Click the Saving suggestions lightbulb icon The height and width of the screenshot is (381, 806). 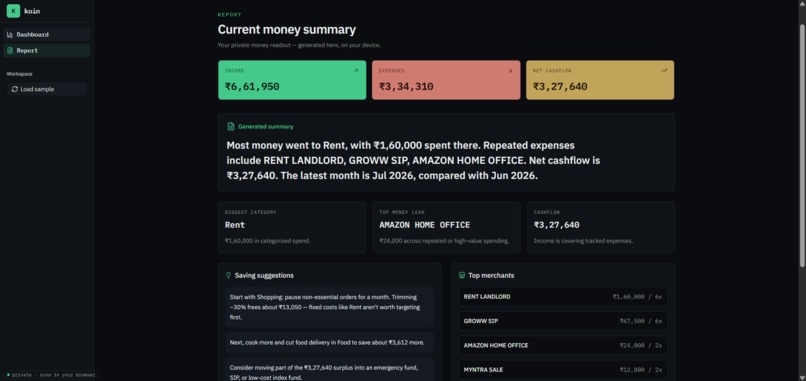click(228, 276)
